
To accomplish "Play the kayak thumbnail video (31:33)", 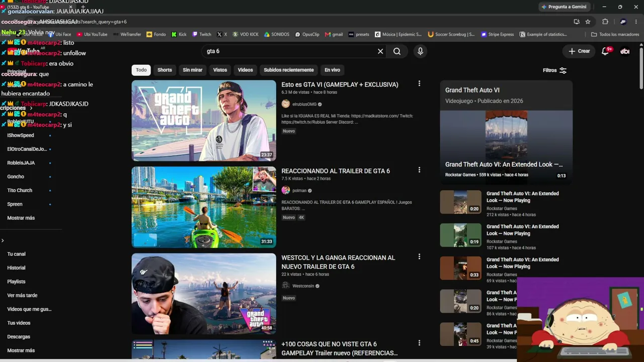I will (204, 207).
